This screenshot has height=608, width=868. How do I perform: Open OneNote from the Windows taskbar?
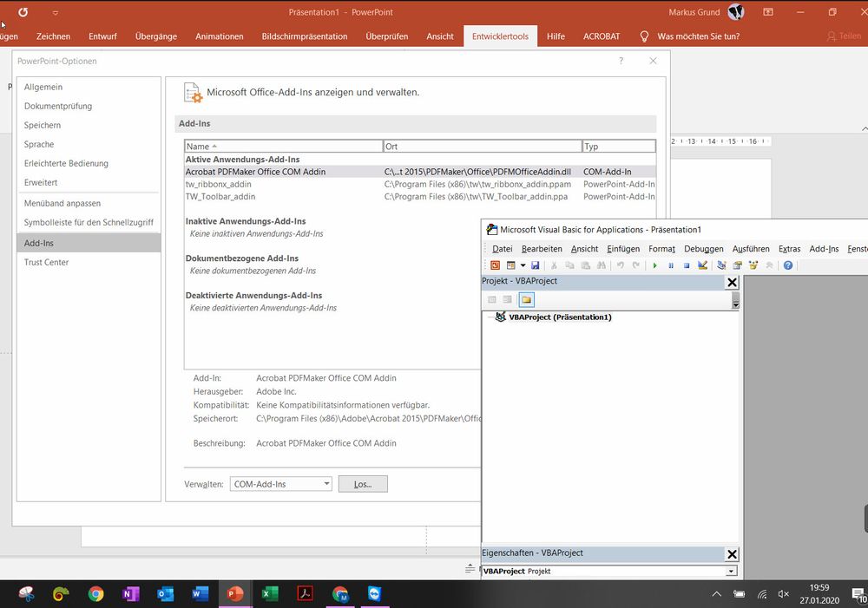(131, 594)
